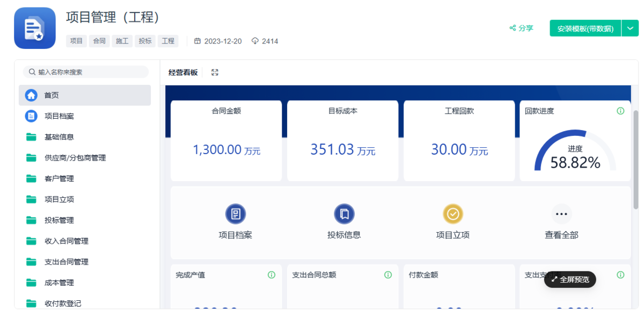
Task: Open the search magnifier in the sidebar
Action: tap(33, 71)
